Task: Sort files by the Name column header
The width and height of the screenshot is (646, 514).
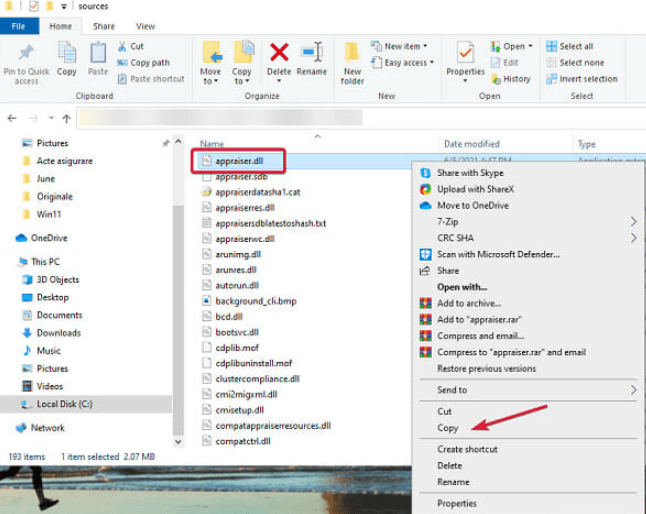Action: click(x=212, y=145)
